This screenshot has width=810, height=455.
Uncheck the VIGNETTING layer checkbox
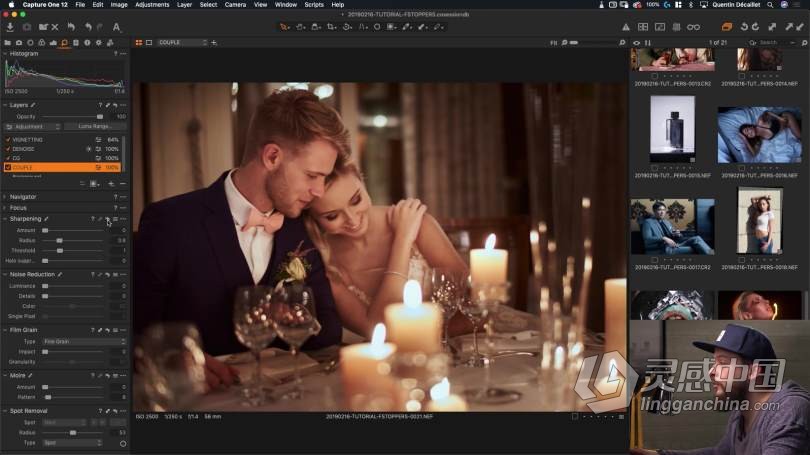pyautogui.click(x=8, y=139)
